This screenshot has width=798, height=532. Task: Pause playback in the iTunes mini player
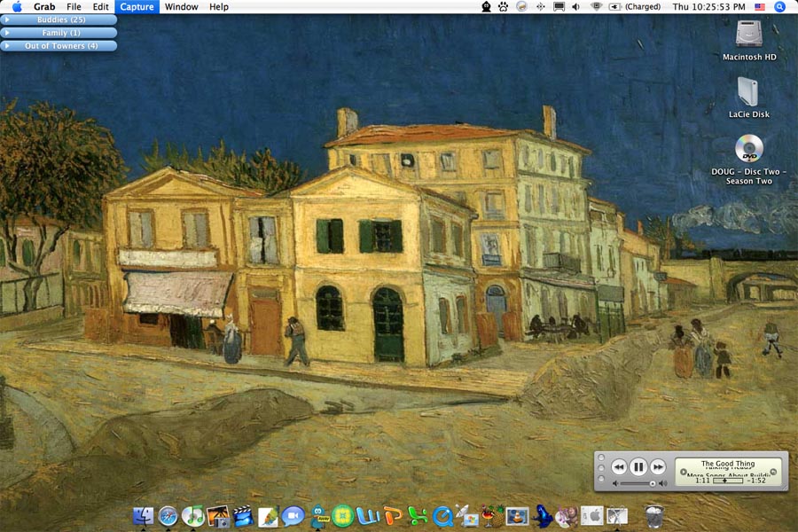[x=638, y=466]
